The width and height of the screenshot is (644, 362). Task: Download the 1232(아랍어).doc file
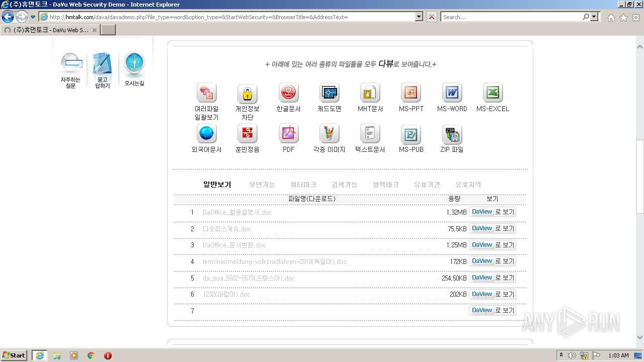[226, 294]
